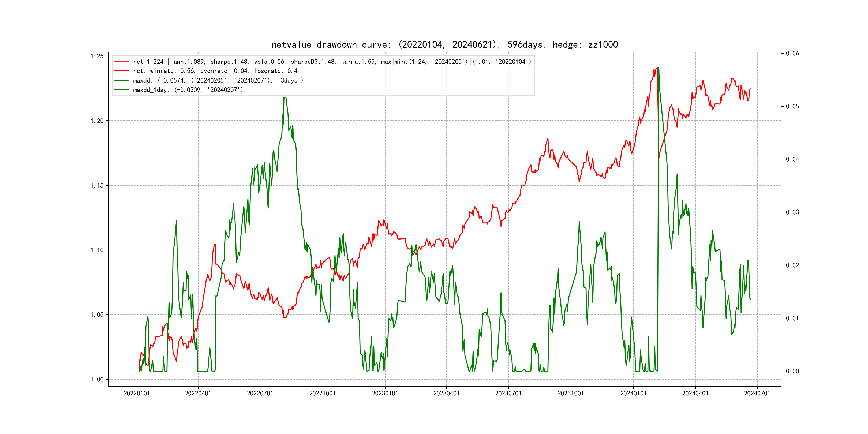Click the chart title 'netvalue drawdown curve'
The height and width of the screenshot is (434, 868).
pos(444,45)
